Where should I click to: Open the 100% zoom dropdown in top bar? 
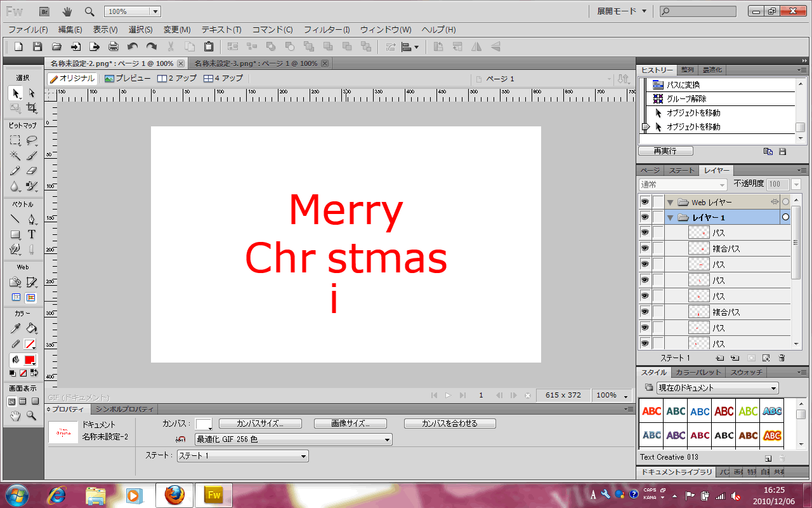click(155, 11)
